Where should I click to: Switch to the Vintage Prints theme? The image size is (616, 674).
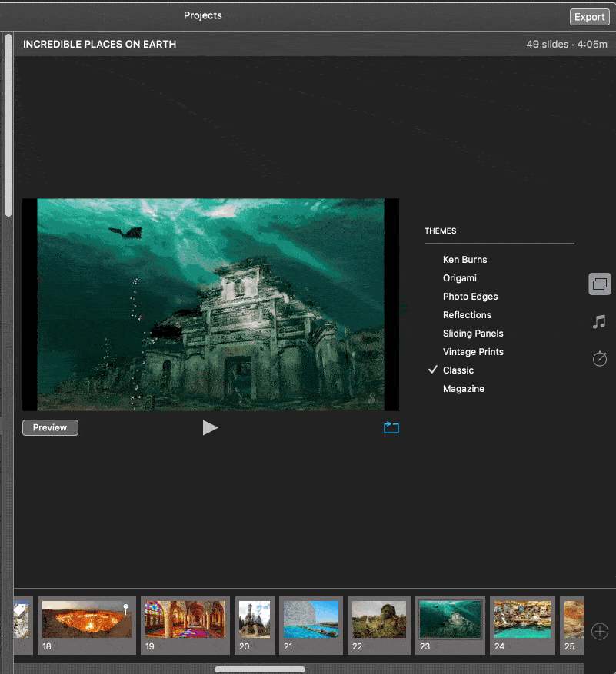coord(473,352)
